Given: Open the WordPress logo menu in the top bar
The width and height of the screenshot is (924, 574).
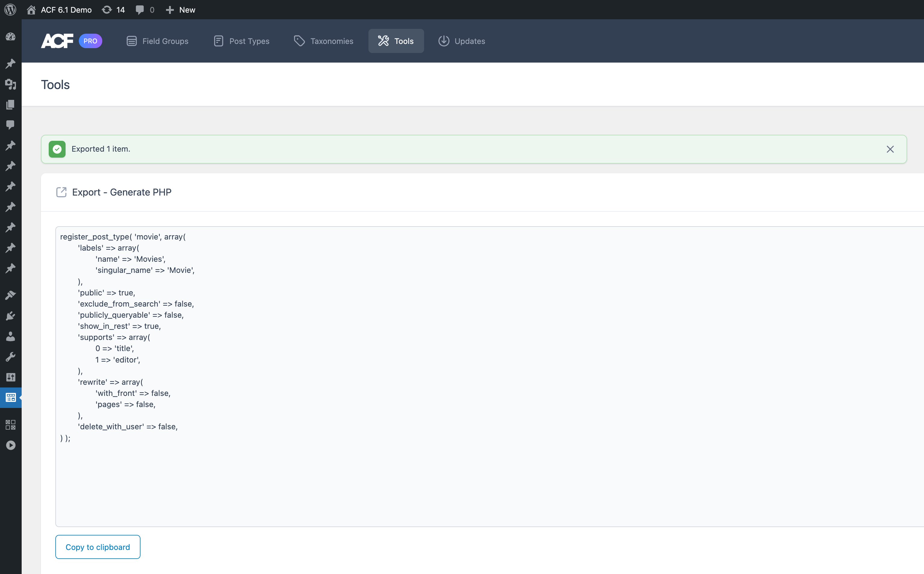Looking at the screenshot, I should tap(11, 10).
